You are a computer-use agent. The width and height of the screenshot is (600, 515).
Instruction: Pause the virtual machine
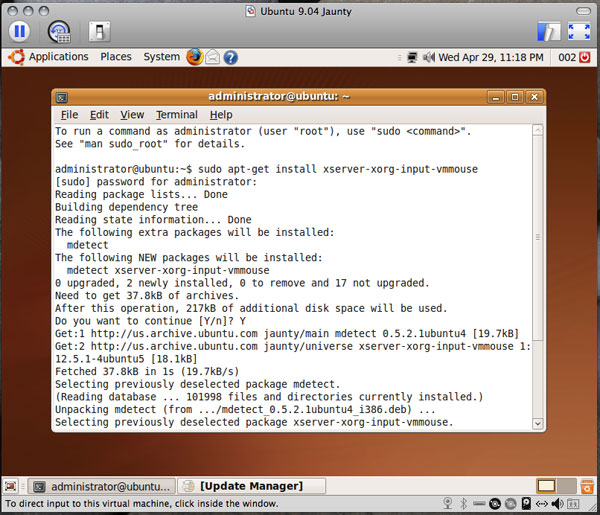[20, 31]
